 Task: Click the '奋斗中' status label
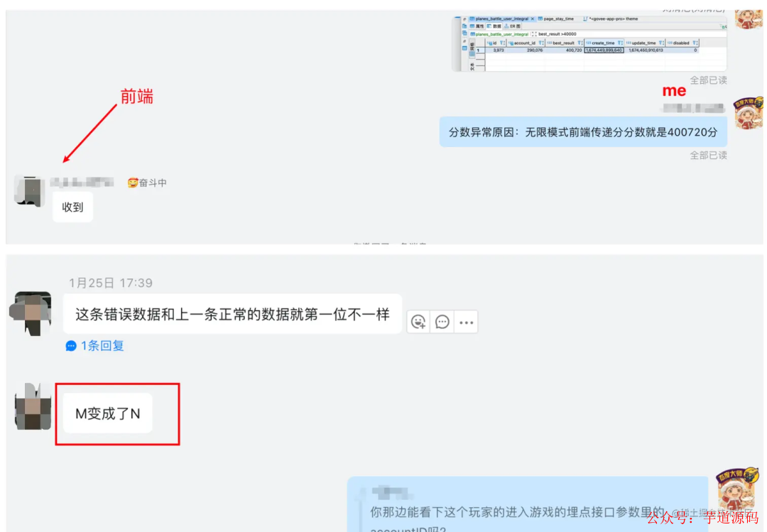pyautogui.click(x=147, y=183)
